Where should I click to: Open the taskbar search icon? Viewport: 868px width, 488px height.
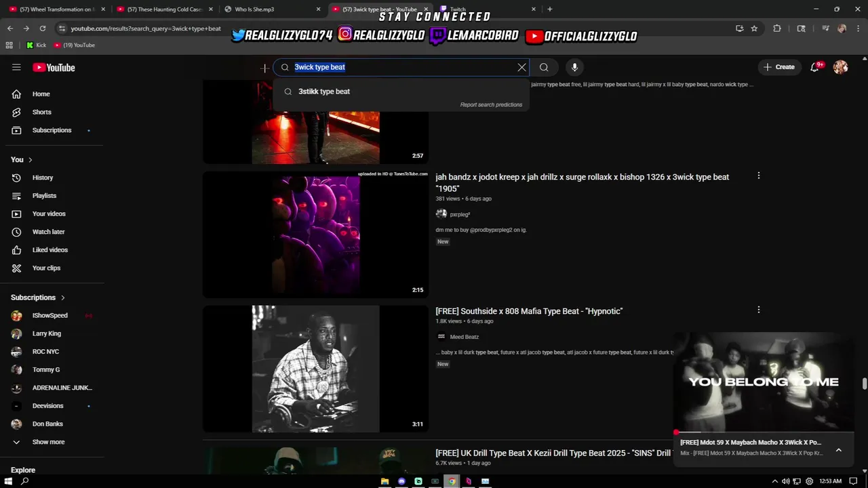(25, 481)
